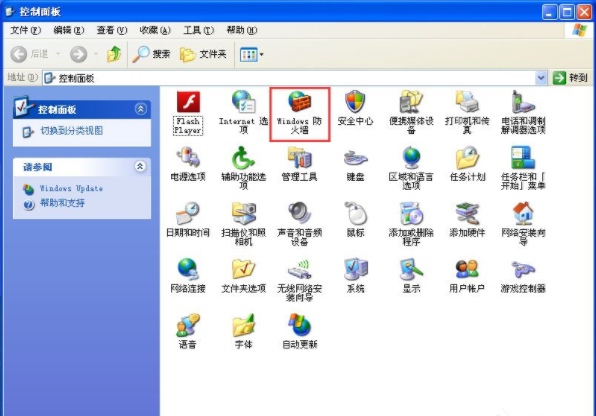The image size is (596, 416).
Task: Open Internet 选项 icon
Action: [x=244, y=102]
